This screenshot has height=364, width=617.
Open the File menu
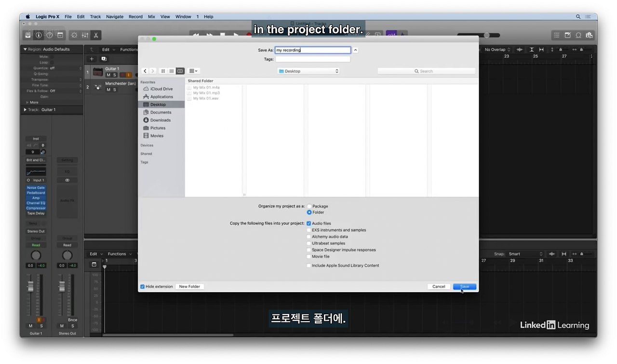coord(68,16)
